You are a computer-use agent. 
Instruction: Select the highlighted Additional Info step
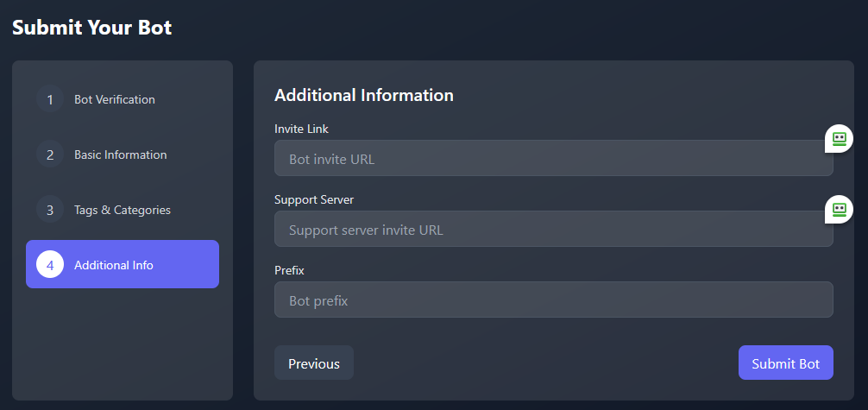123,264
